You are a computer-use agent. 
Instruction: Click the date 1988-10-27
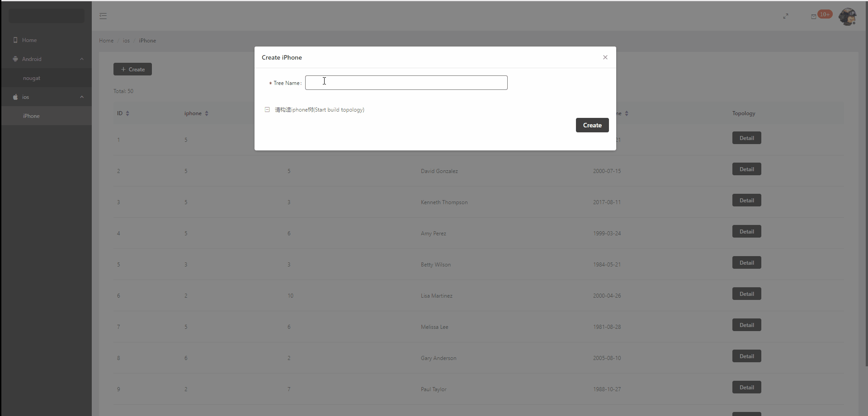click(607, 389)
